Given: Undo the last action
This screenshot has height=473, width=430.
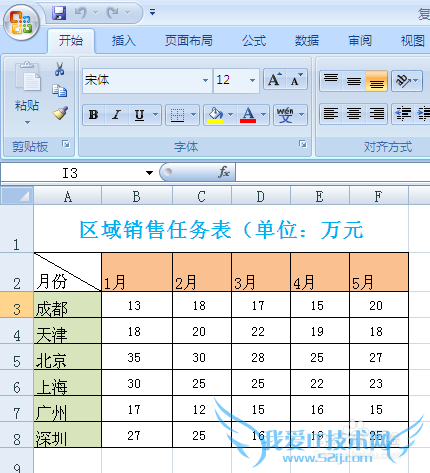Looking at the screenshot, I should [80, 13].
